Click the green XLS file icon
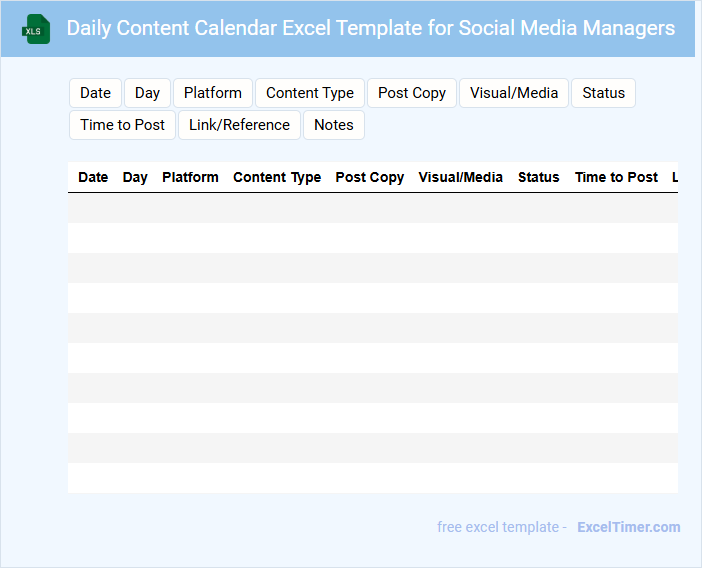Screen dimensions: 702x568 pyautogui.click(x=36, y=29)
